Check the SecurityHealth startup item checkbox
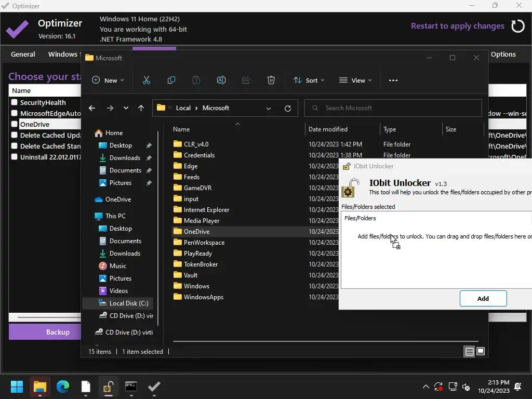Screen dimensions: 532x399 (14, 102)
